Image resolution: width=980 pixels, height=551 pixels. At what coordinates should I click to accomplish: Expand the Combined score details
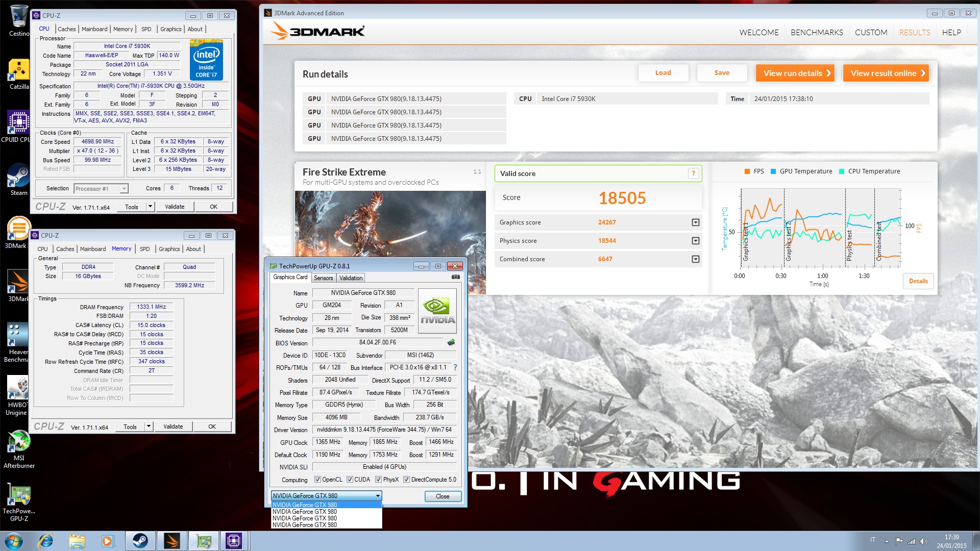(x=695, y=259)
